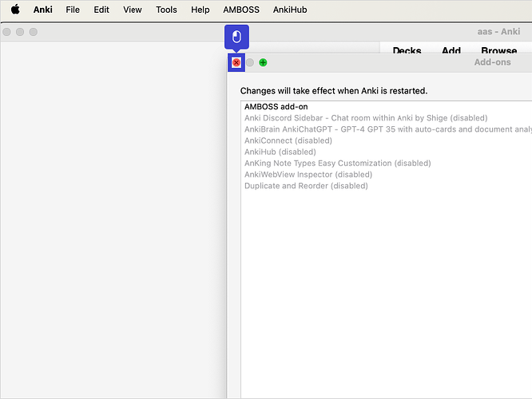Select the AMBOSS add-on list entry
Screen dimensions: 532x399
point(276,107)
